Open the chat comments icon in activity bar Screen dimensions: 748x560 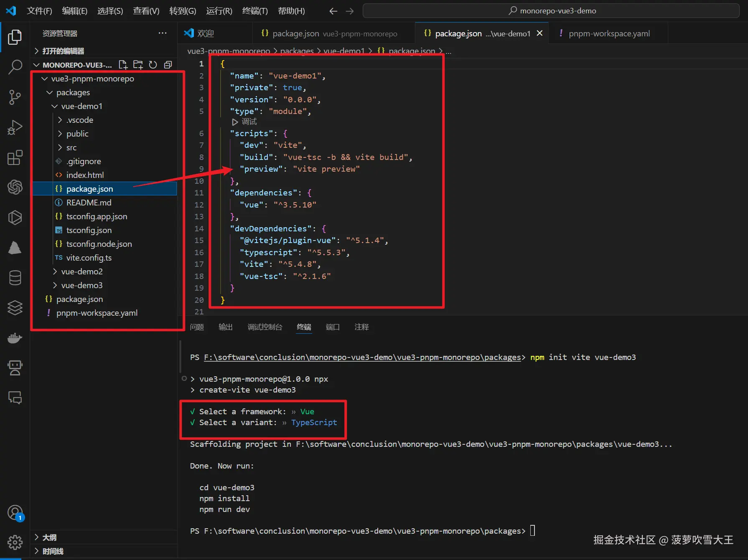pos(15,398)
